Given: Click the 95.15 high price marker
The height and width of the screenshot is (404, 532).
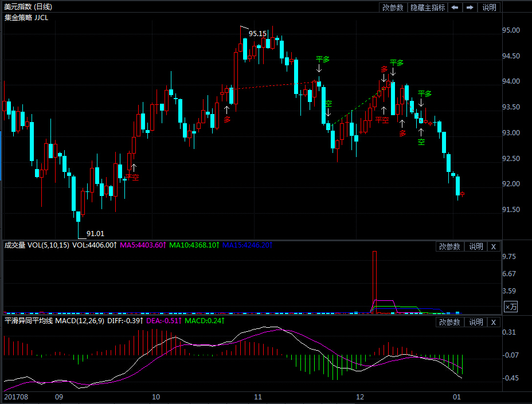Looking at the screenshot, I should [257, 34].
